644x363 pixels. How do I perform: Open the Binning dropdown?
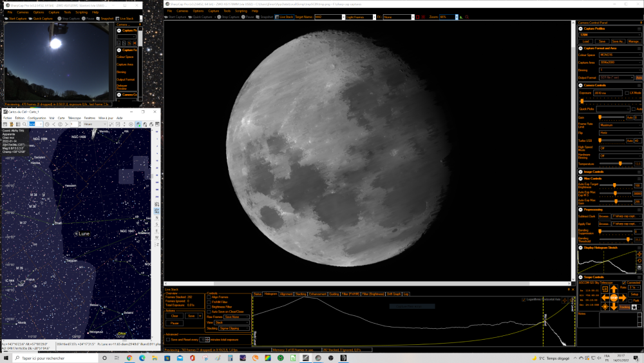tap(621, 70)
